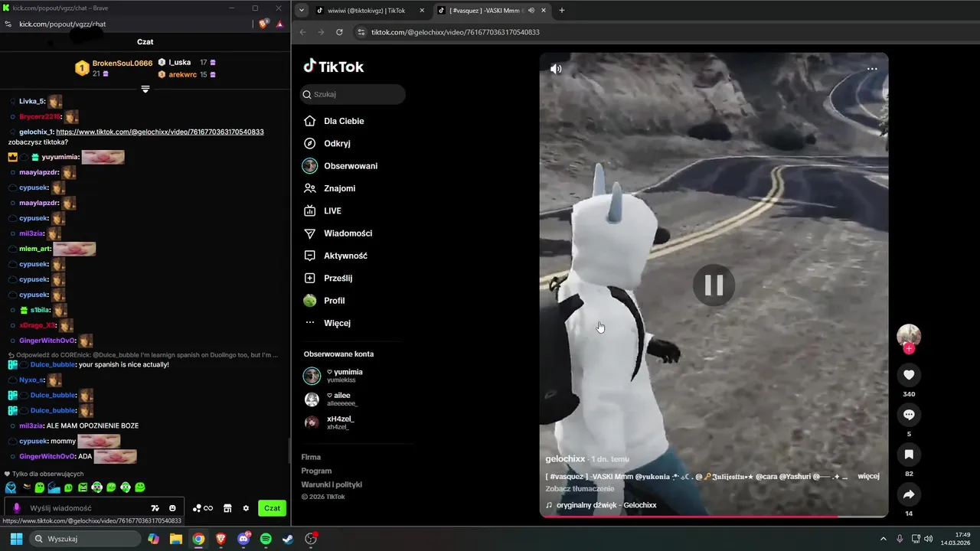Open the emoji picker in chat
This screenshot has height=551, width=980.
point(173,508)
